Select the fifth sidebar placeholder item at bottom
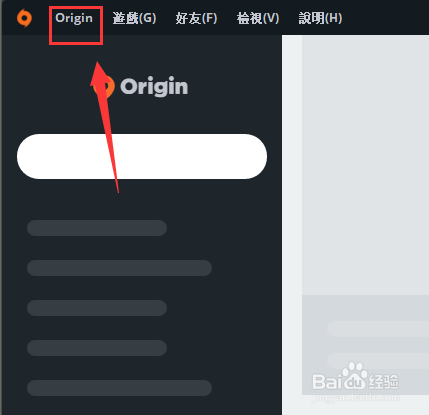 coord(119,388)
